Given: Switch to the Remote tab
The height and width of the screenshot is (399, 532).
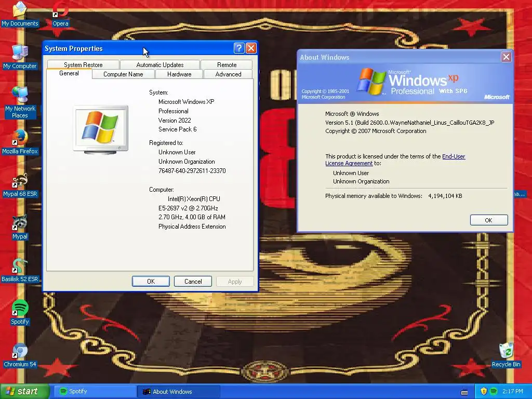Looking at the screenshot, I should pyautogui.click(x=227, y=64).
